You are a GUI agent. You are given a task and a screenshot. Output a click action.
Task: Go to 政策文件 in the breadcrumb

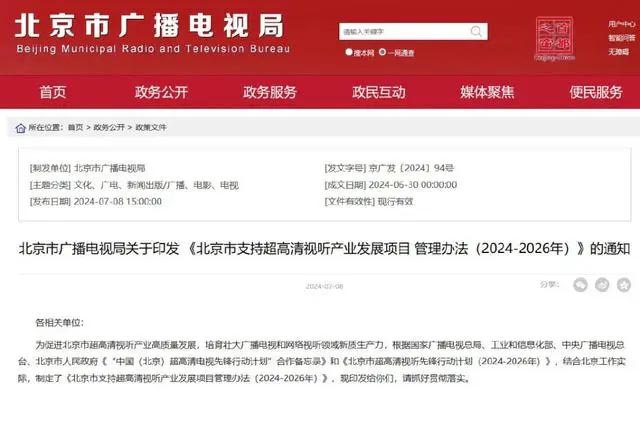[x=151, y=127]
